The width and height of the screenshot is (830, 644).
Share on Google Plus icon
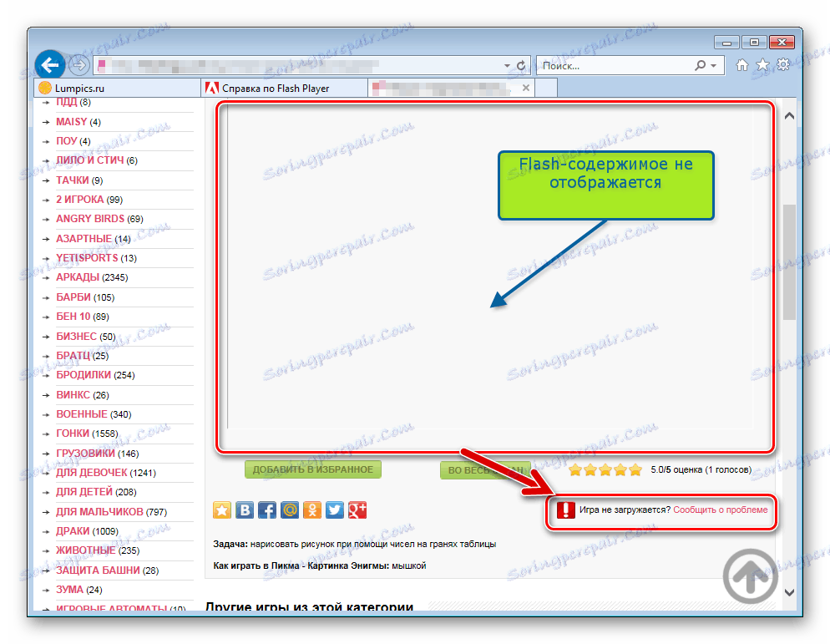point(357,510)
